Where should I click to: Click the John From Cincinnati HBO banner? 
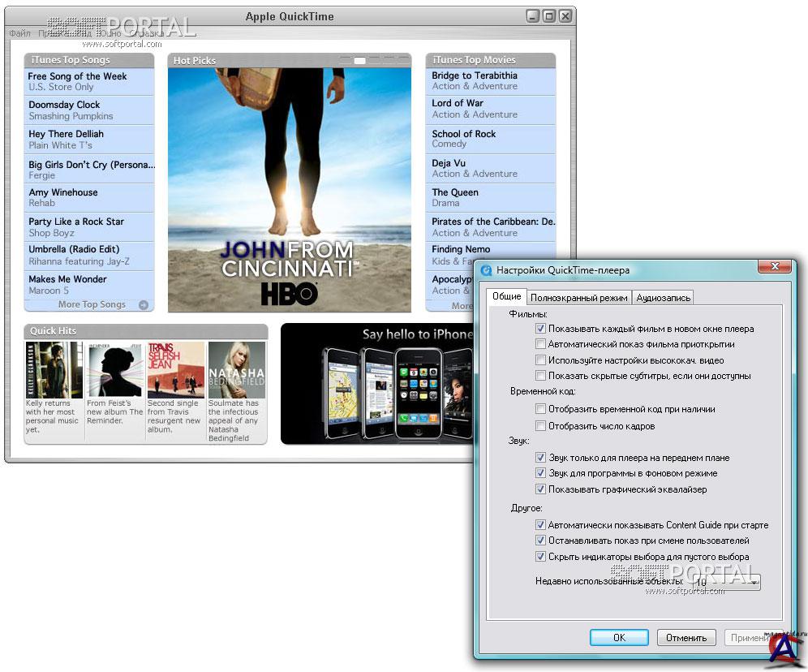[289, 187]
